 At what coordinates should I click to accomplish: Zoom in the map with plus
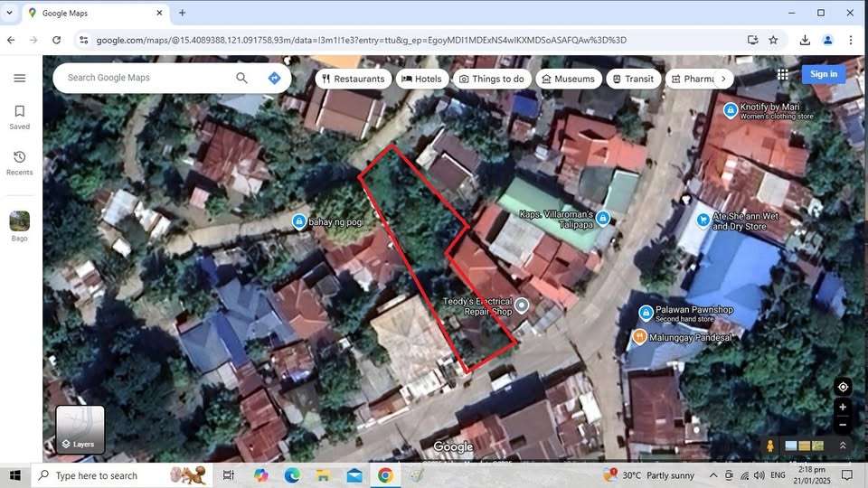843,408
